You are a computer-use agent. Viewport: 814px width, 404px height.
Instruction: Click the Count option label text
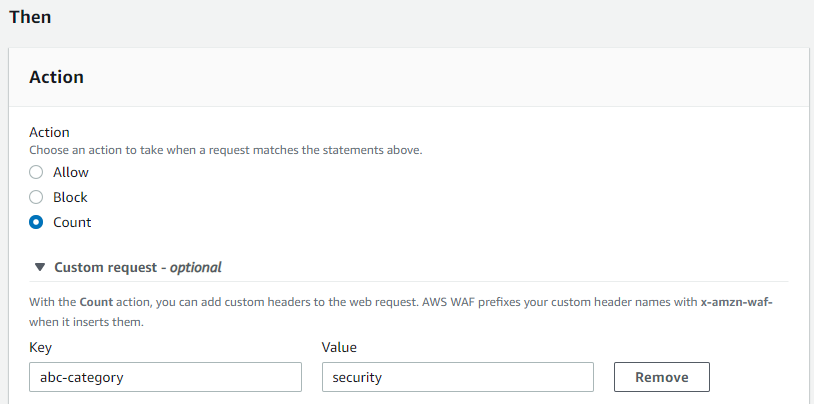[x=72, y=222]
